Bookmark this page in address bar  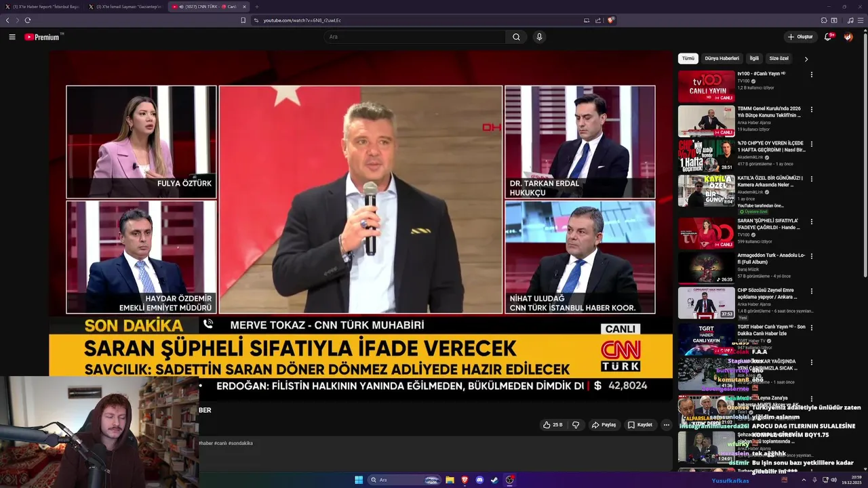pyautogui.click(x=243, y=20)
